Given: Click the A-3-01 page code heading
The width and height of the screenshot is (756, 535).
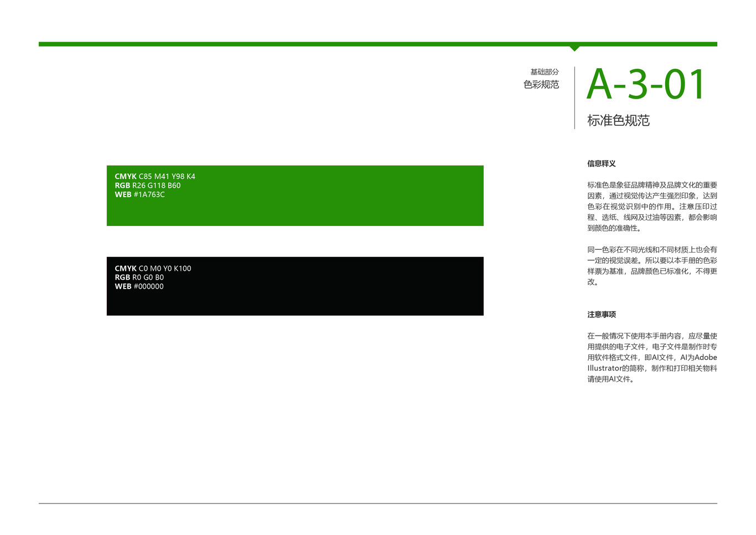Looking at the screenshot, I should 646,85.
